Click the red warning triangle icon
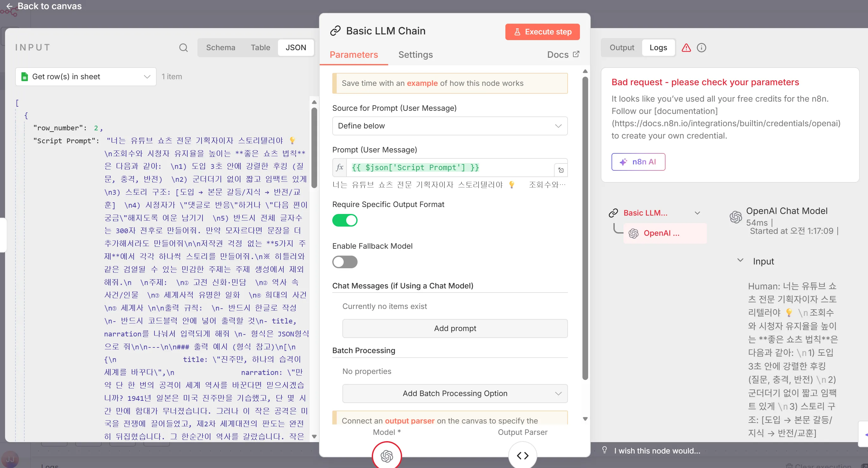The height and width of the screenshot is (468, 868). tap(686, 48)
